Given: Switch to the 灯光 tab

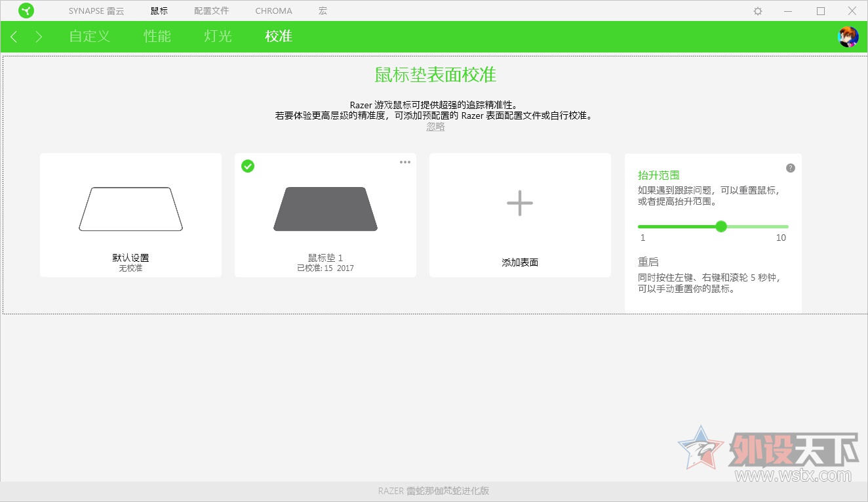Looking at the screenshot, I should coord(217,36).
